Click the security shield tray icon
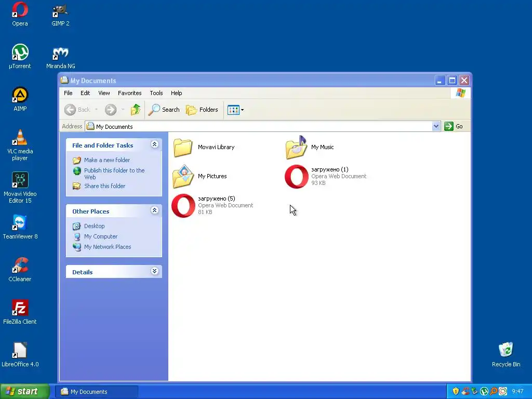The height and width of the screenshot is (399, 532). (x=456, y=391)
